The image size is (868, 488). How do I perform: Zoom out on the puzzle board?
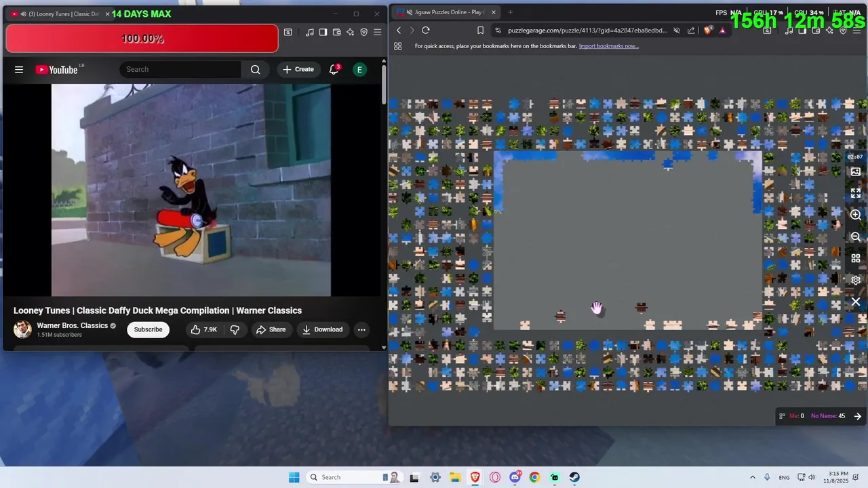(856, 237)
